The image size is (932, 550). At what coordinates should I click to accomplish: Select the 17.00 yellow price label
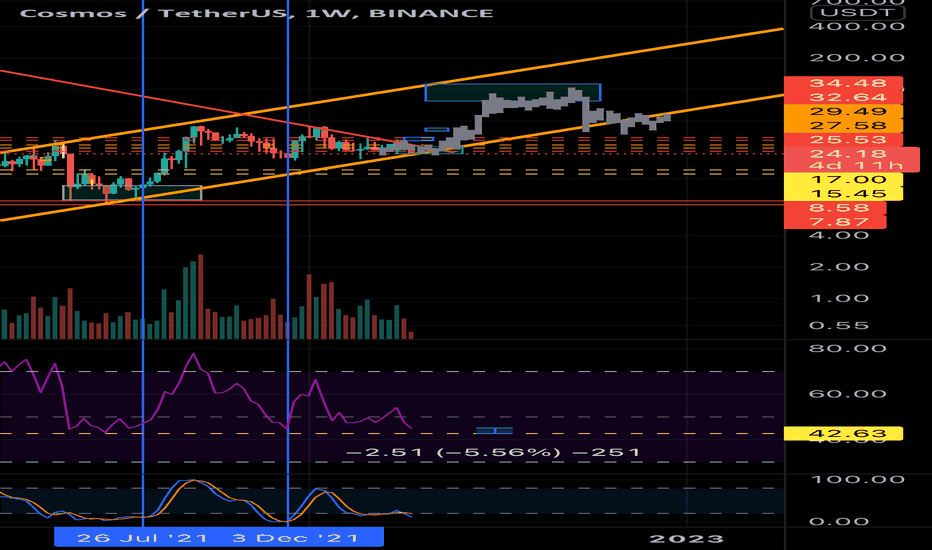point(843,180)
